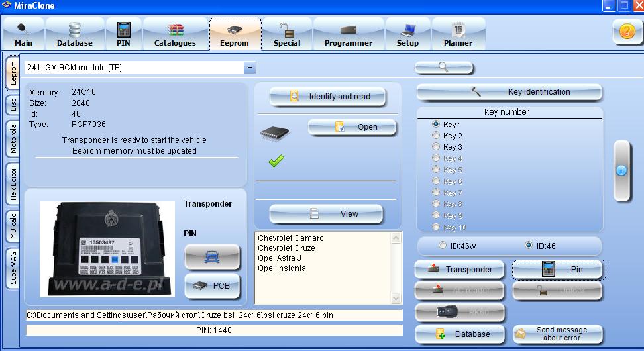Select Key 7 radio button

(436, 193)
